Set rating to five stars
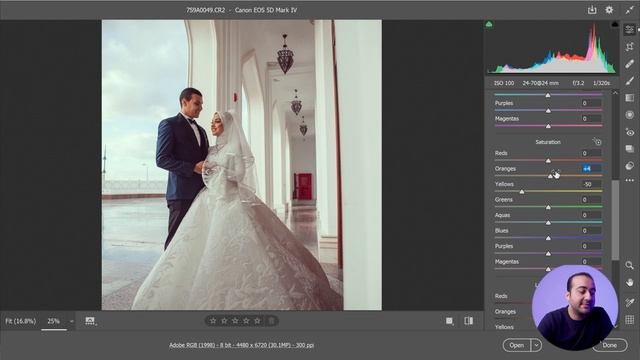Image resolution: width=640 pixels, height=360 pixels. pyautogui.click(x=257, y=321)
